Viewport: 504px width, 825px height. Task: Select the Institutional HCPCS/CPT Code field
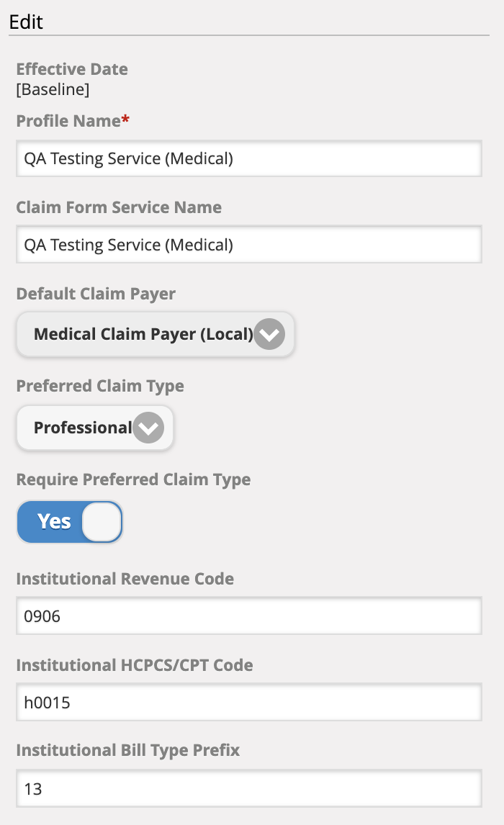pos(248,702)
